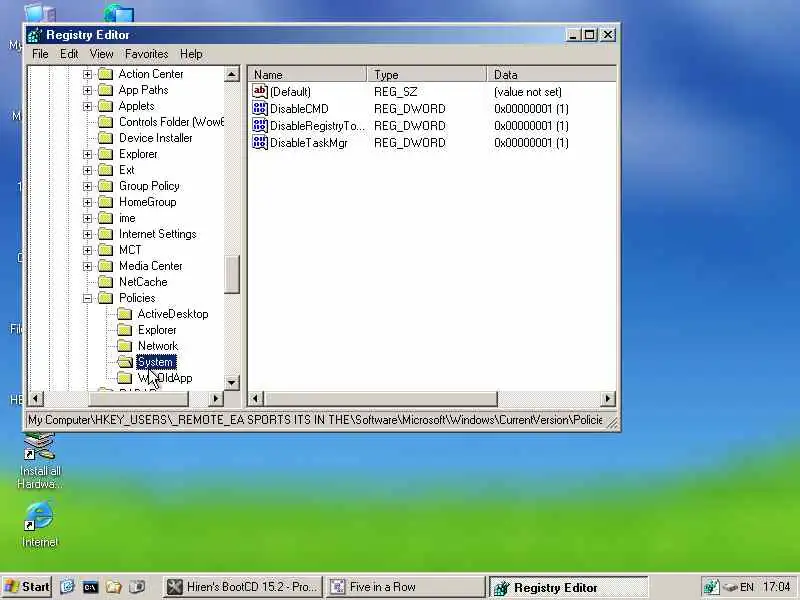The height and width of the screenshot is (600, 800).
Task: Sort values by the Name column
Action: 307,74
